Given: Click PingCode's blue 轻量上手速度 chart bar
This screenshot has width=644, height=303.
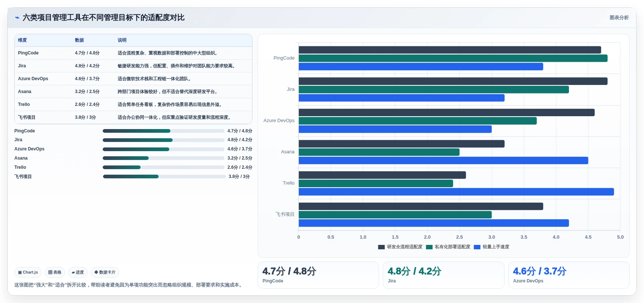Looking at the screenshot, I should [421, 67].
